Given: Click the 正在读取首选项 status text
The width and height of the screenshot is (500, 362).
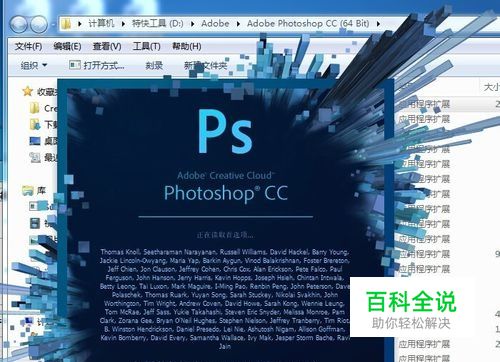Looking at the screenshot, I should (225, 235).
